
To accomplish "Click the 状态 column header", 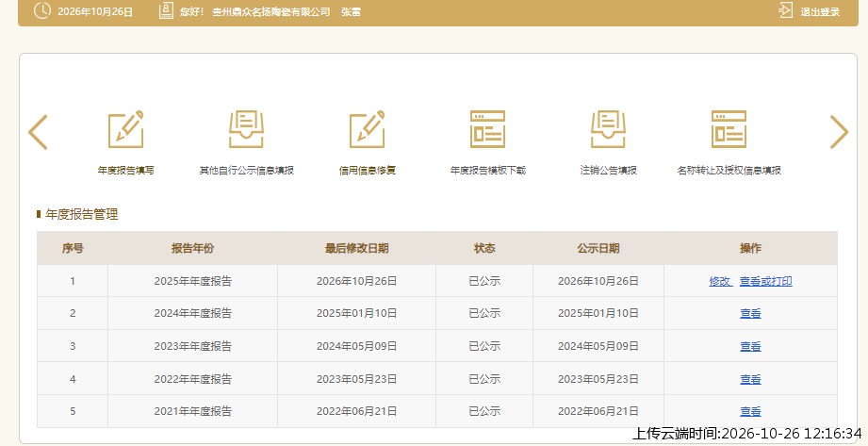I will pyautogui.click(x=484, y=248).
